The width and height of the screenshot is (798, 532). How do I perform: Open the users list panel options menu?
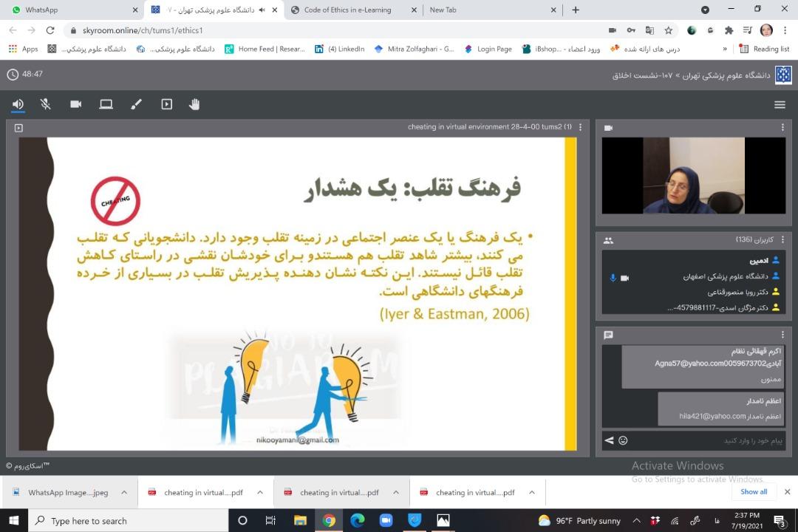tap(782, 240)
